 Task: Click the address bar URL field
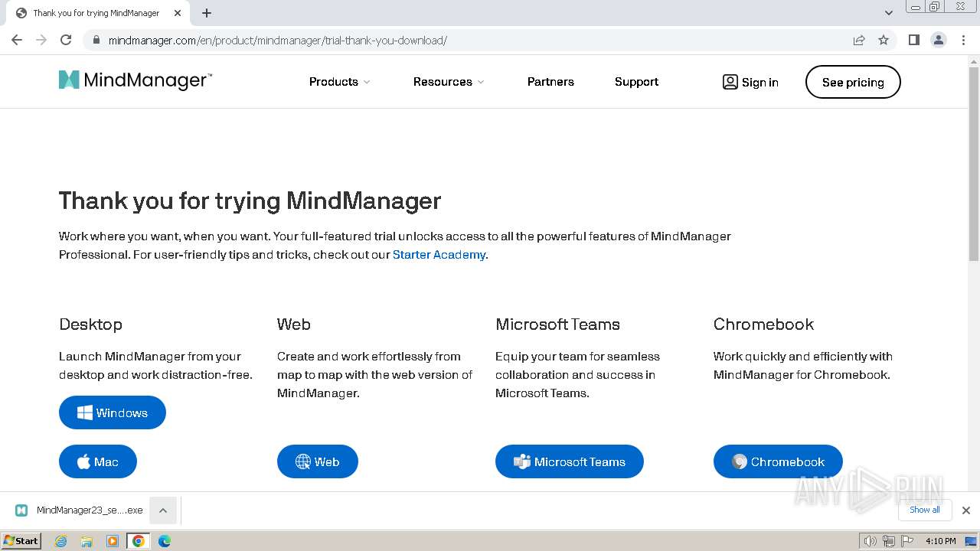click(459, 40)
